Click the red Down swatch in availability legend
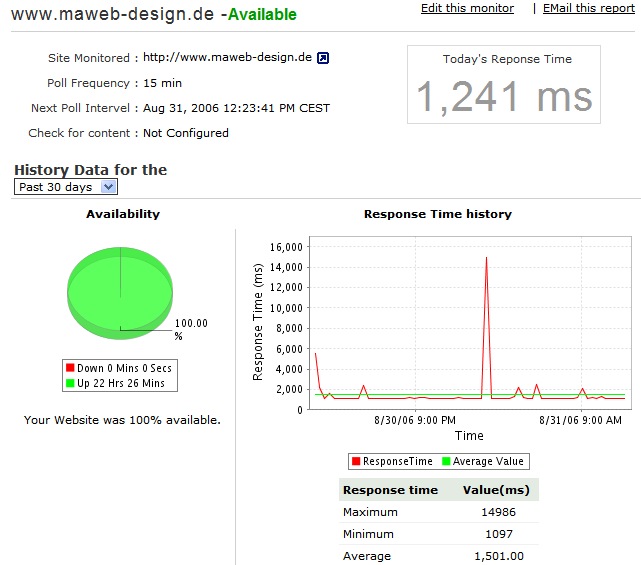Image resolution: width=641 pixels, height=565 pixels. pos(70,368)
